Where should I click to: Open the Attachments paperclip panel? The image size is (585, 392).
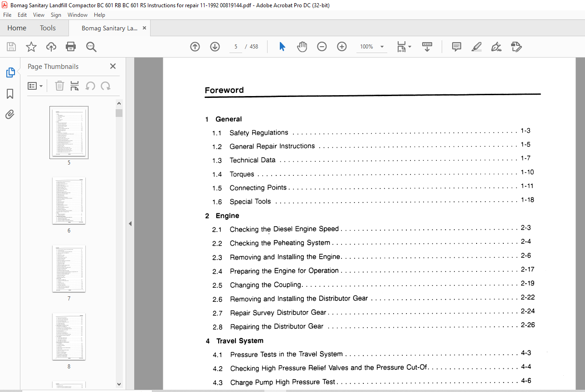[10, 115]
